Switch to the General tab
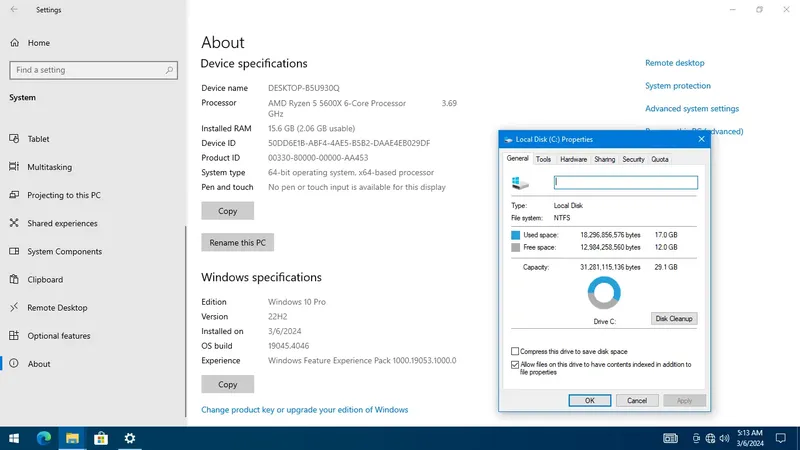 tap(517, 159)
